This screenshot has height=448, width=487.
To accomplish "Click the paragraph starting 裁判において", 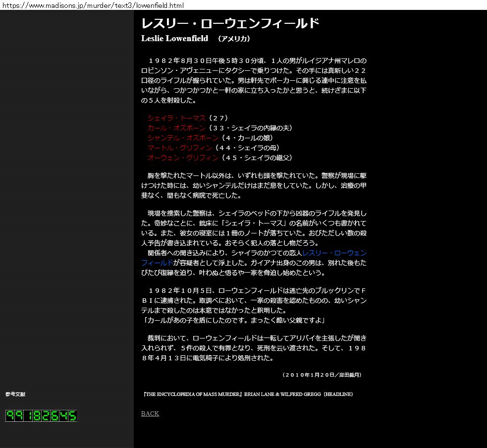I will click(254, 348).
